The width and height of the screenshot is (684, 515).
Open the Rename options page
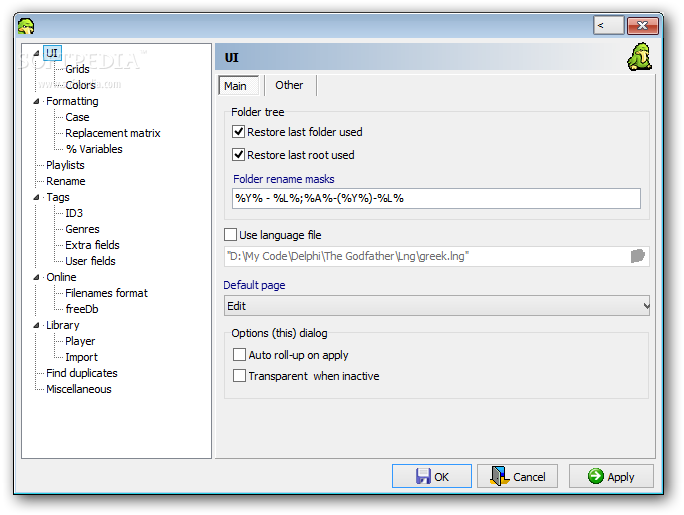pos(66,181)
